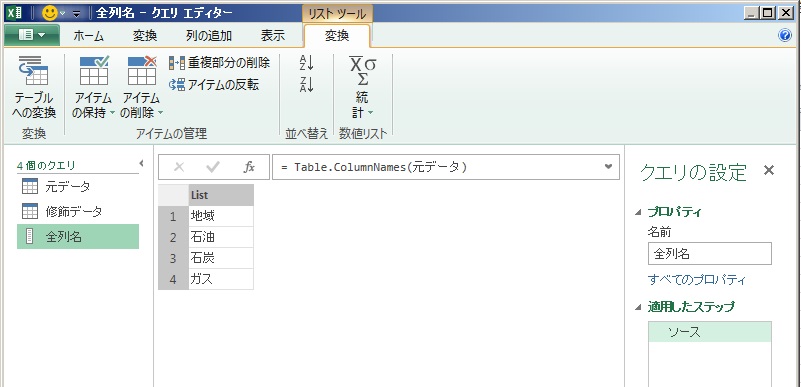The image size is (801, 387).
Task: Select row number 4 header
Action: coord(173,279)
